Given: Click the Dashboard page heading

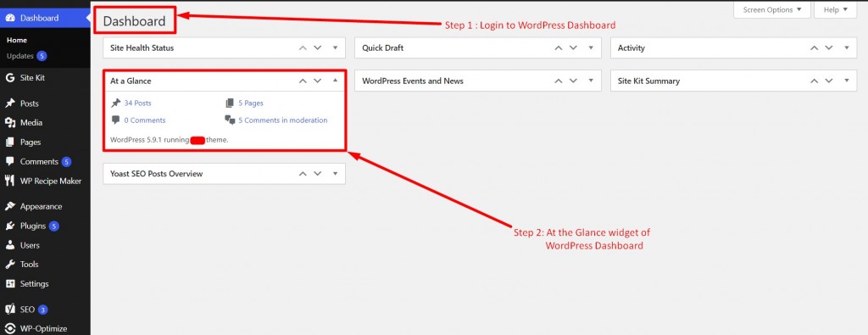Looking at the screenshot, I should [x=135, y=21].
